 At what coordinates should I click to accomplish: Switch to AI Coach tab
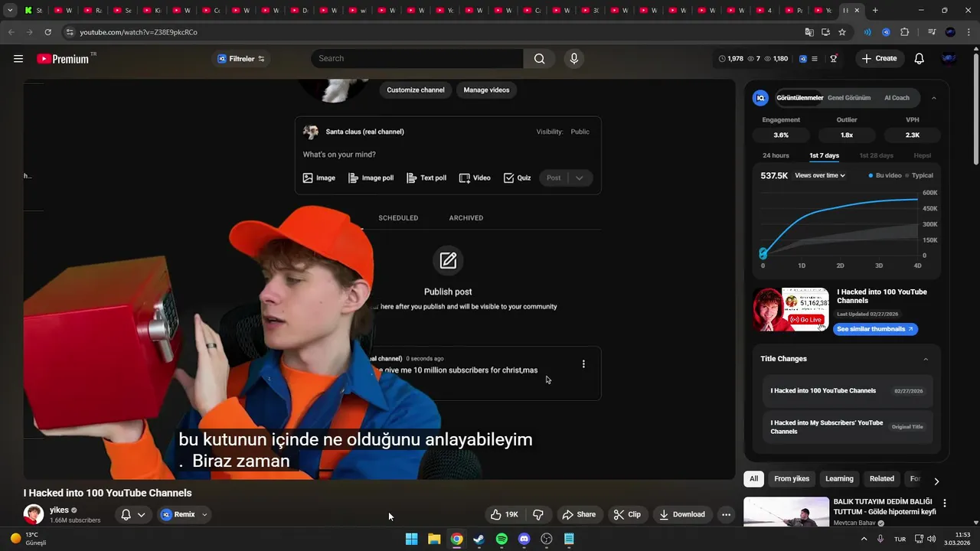coord(897,98)
